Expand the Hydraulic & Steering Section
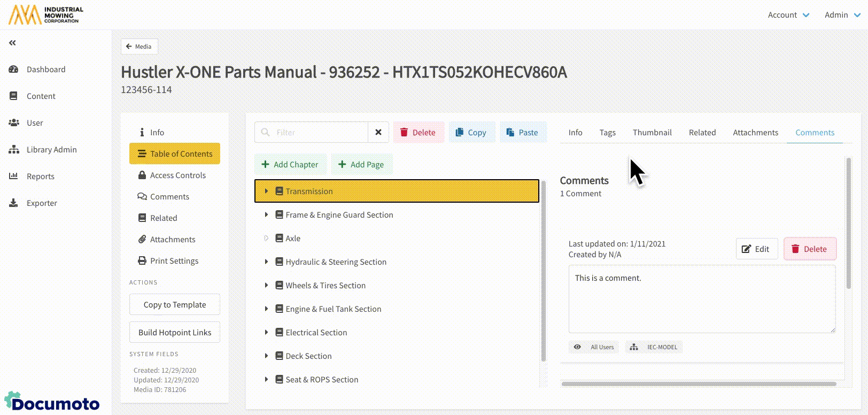868x415 pixels. click(x=266, y=262)
